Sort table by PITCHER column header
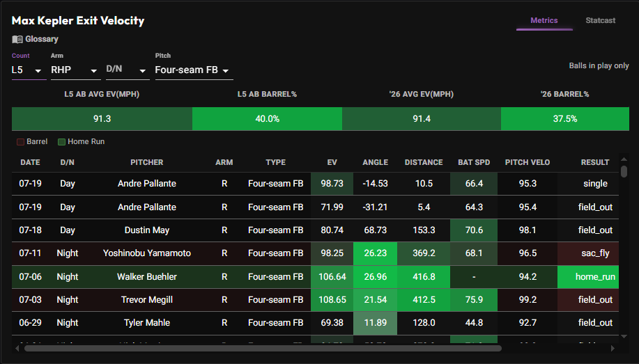This screenshot has width=639, height=364. coord(147,162)
